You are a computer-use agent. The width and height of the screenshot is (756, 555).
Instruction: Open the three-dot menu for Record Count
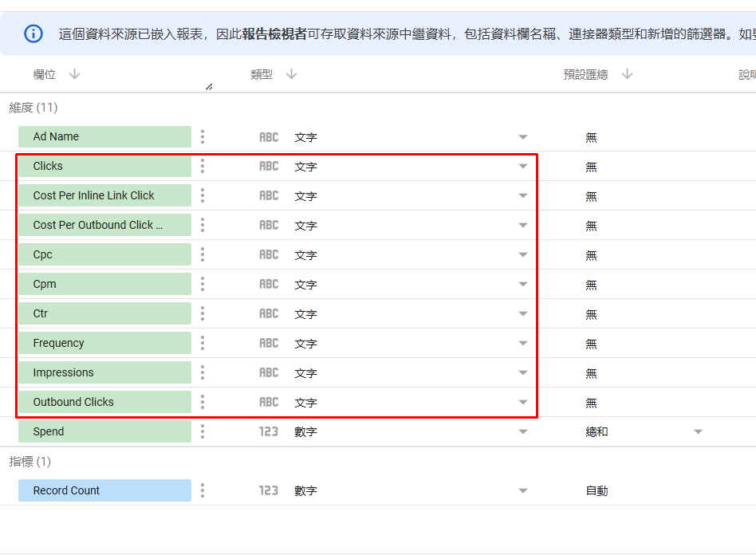[x=203, y=490]
